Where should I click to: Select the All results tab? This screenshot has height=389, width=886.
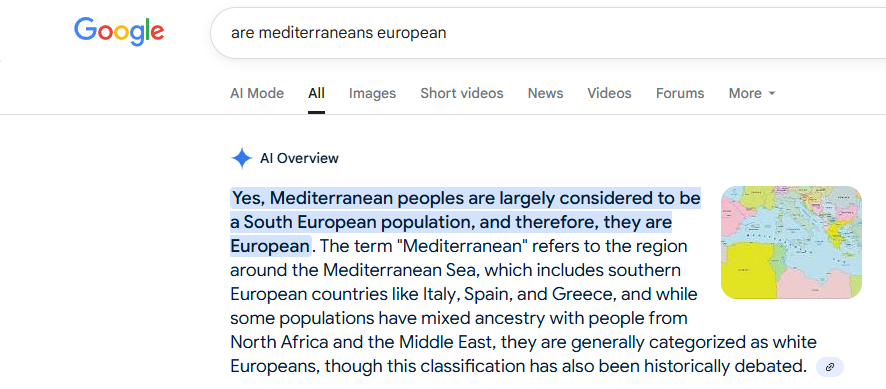(316, 93)
